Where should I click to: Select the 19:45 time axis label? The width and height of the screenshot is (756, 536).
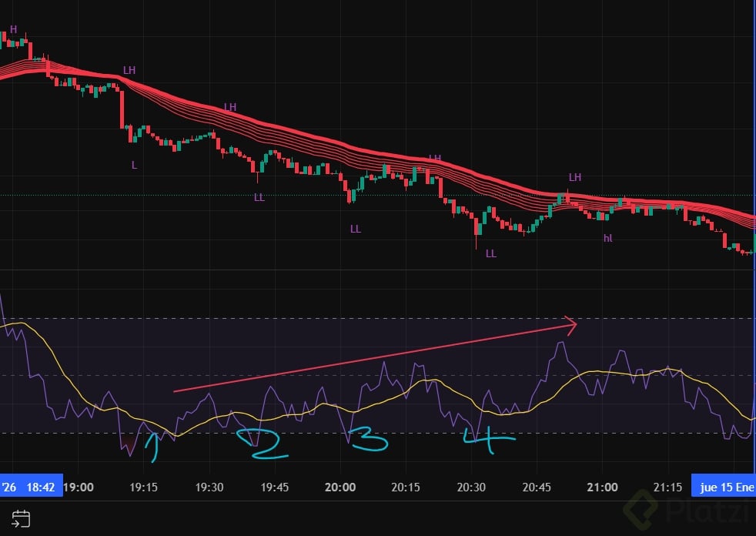[x=274, y=487]
